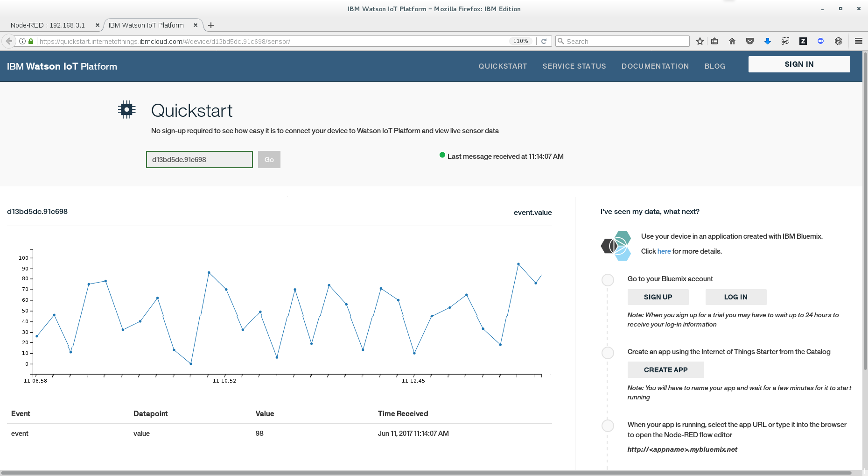Click the SIGN UP button
Viewport: 868px width, 476px height.
(x=658, y=297)
